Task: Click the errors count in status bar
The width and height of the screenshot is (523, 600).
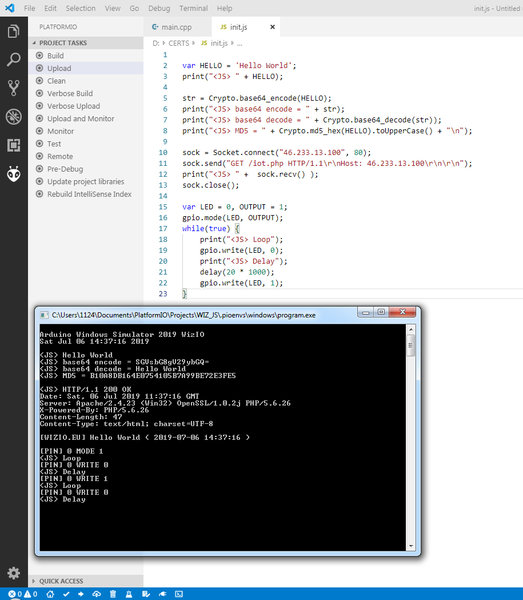Action: click(16, 594)
